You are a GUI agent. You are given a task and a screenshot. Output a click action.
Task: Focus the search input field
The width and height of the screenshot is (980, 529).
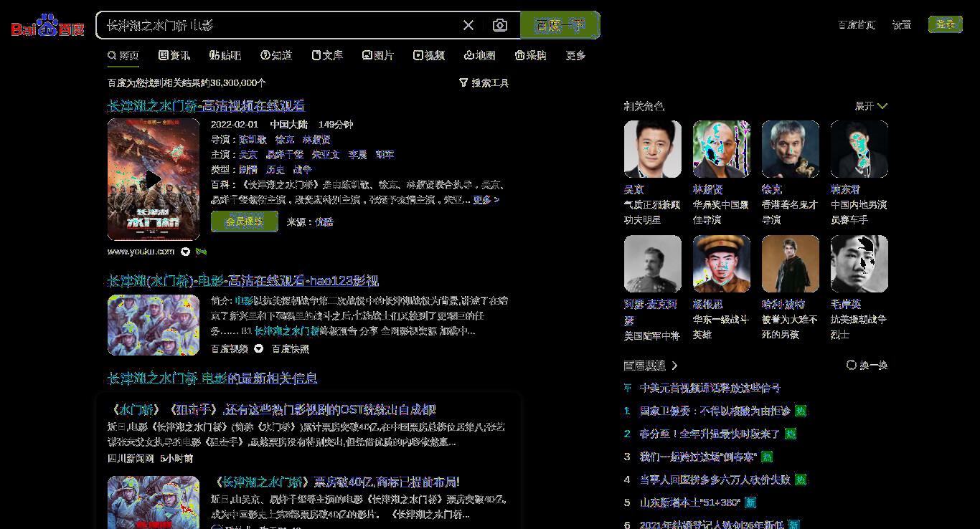pos(280,25)
